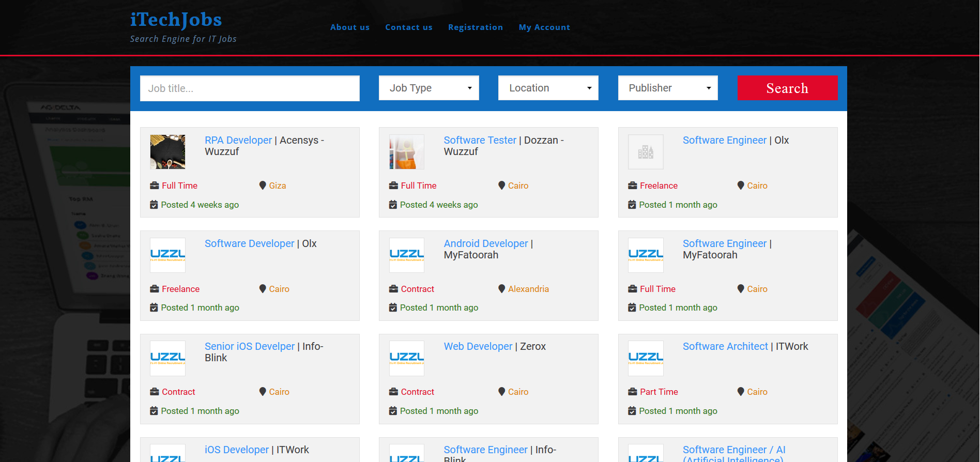This screenshot has height=462, width=980.
Task: Click the red Search button
Action: coord(787,88)
